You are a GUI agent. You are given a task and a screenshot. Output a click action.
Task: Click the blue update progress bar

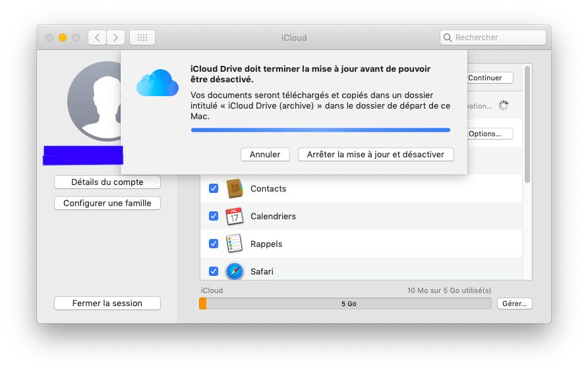click(320, 130)
